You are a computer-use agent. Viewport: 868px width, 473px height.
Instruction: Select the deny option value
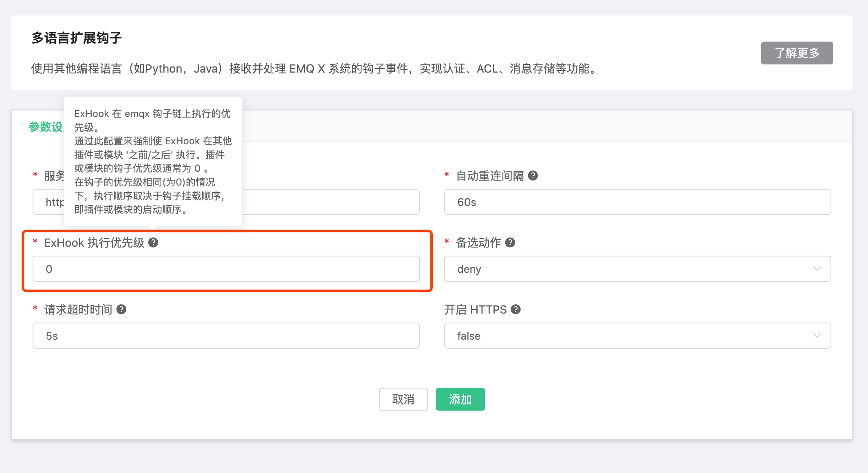[468, 269]
